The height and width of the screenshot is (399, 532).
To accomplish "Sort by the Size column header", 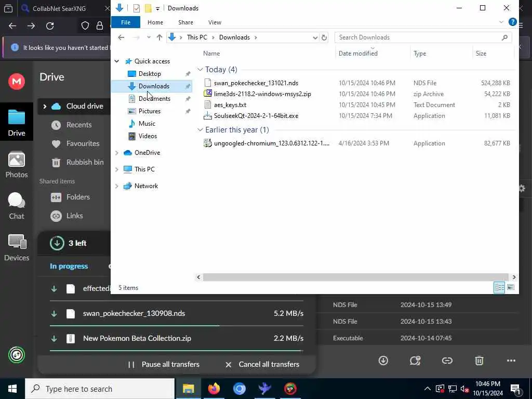I will pos(481,54).
